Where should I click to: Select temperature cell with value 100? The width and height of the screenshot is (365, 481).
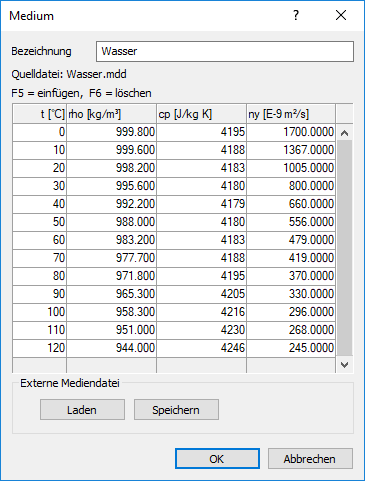pos(40,312)
